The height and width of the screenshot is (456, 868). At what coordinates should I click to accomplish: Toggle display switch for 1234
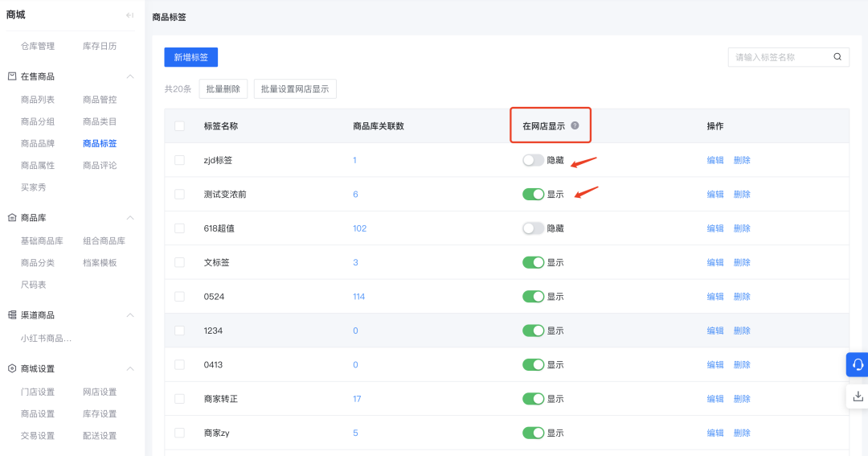(x=533, y=331)
